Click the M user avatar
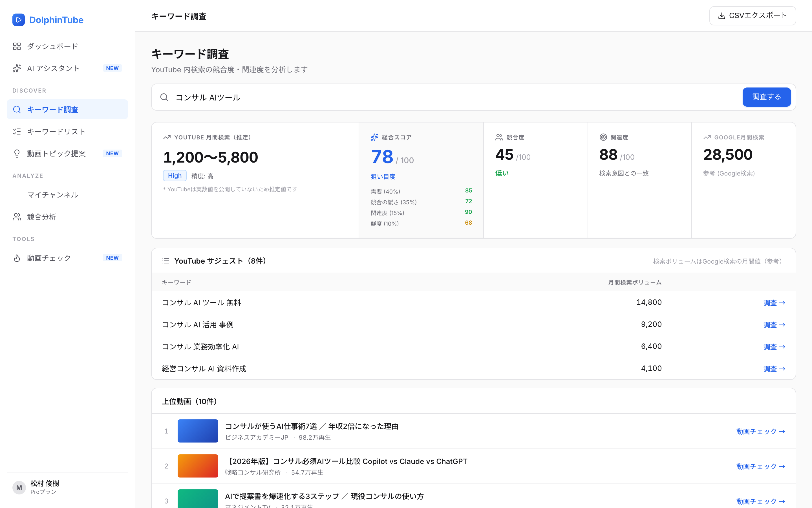 click(x=19, y=487)
